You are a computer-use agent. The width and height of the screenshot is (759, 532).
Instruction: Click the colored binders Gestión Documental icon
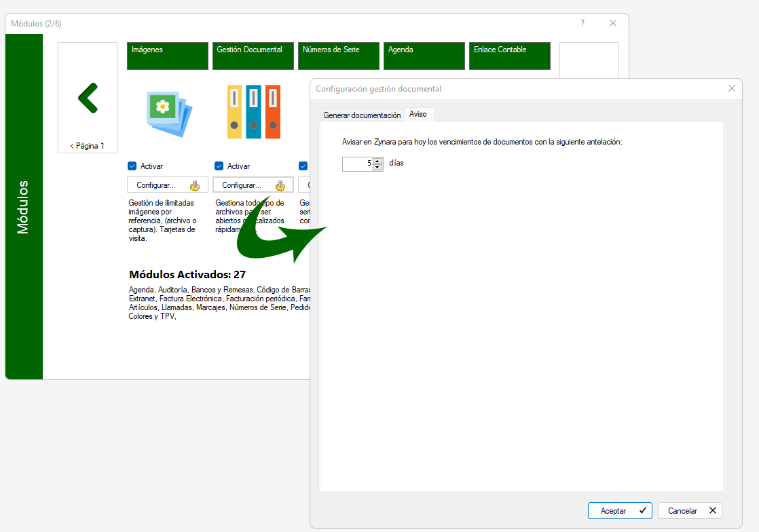click(253, 112)
